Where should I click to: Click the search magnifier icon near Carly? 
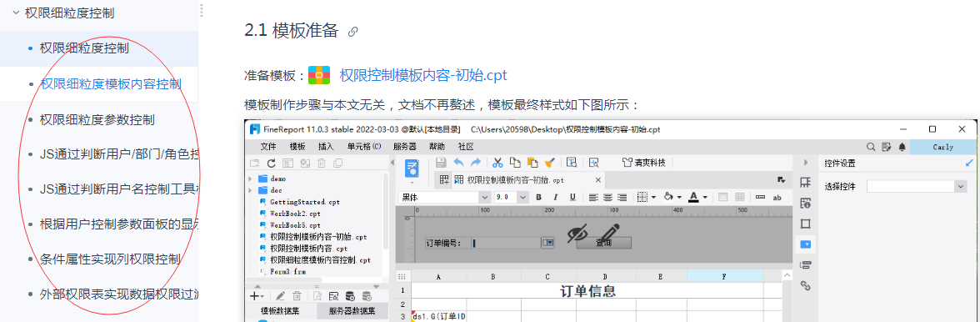pos(871,147)
